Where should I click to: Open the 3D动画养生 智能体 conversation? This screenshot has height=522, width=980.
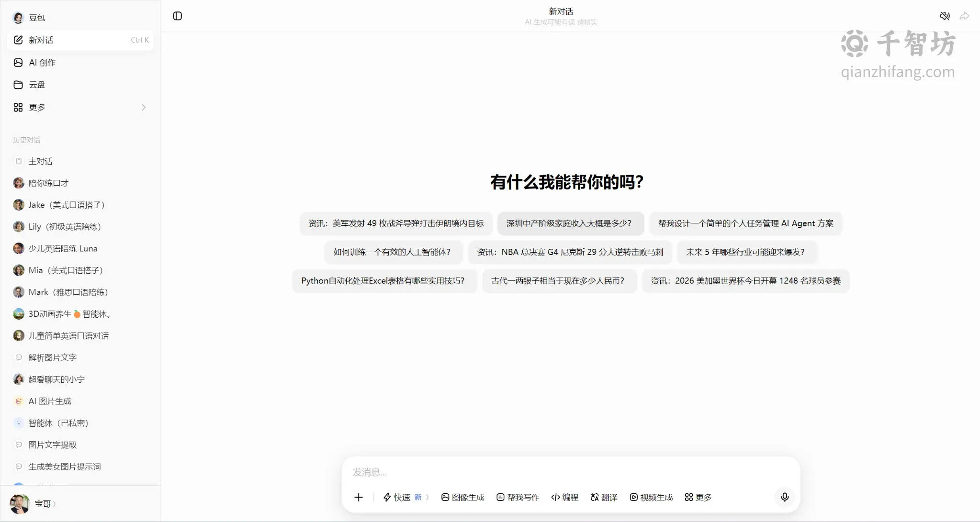(80, 314)
